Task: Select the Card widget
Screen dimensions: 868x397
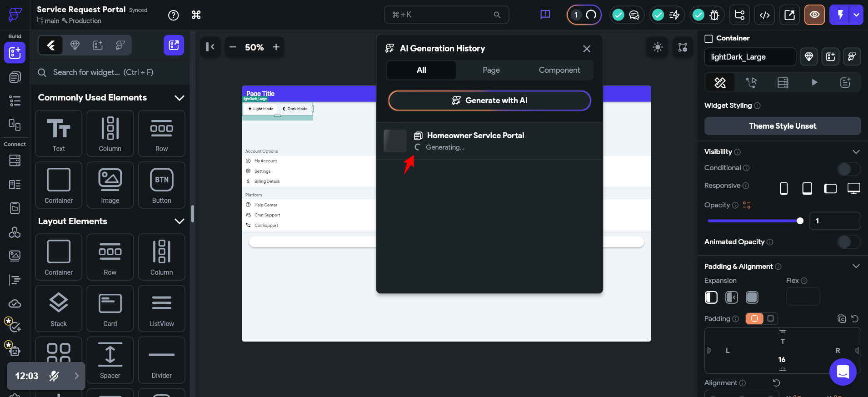Action: click(110, 309)
